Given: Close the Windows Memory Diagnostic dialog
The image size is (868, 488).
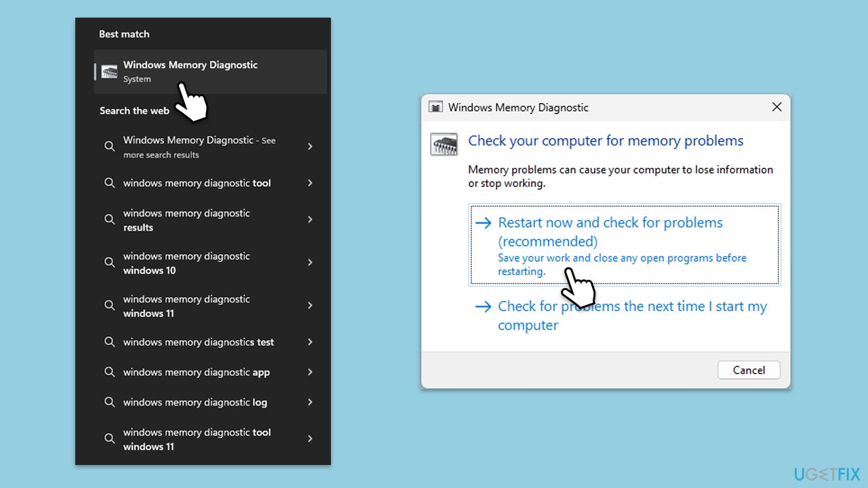Looking at the screenshot, I should coord(777,107).
